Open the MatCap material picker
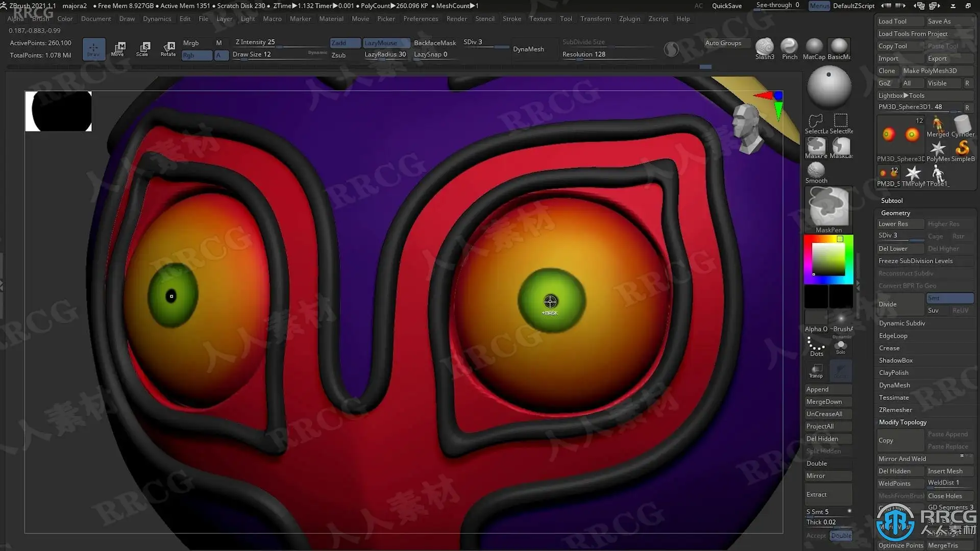Image resolution: width=980 pixels, height=551 pixels. (x=814, y=49)
